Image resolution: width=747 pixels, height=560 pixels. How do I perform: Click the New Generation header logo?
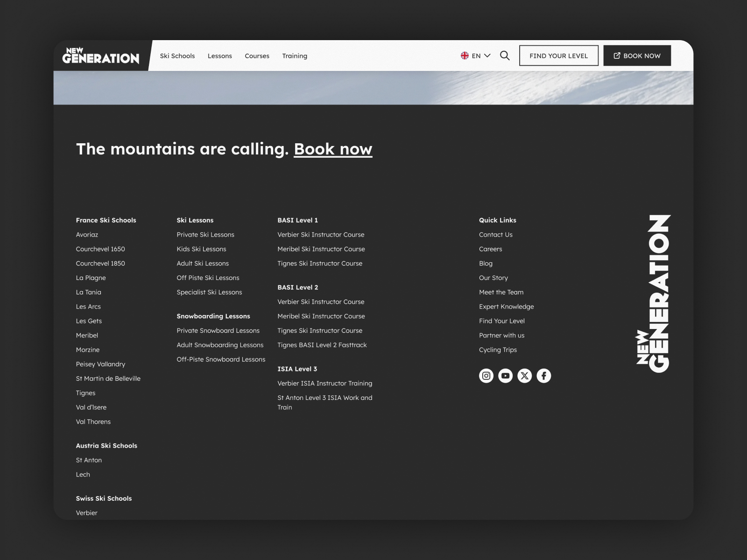click(x=101, y=56)
